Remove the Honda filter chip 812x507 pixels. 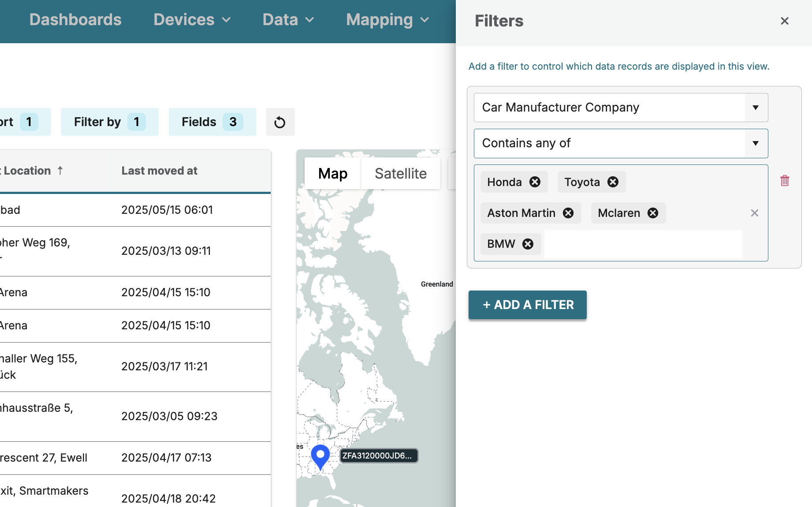point(535,182)
